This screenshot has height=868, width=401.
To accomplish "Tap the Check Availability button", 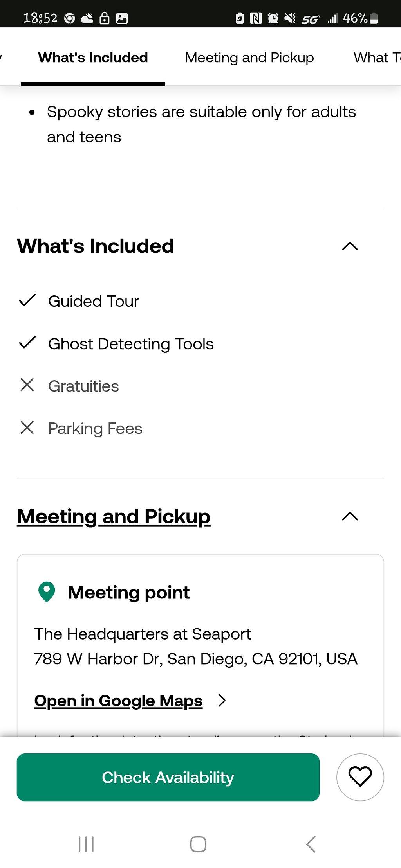I will point(168,777).
